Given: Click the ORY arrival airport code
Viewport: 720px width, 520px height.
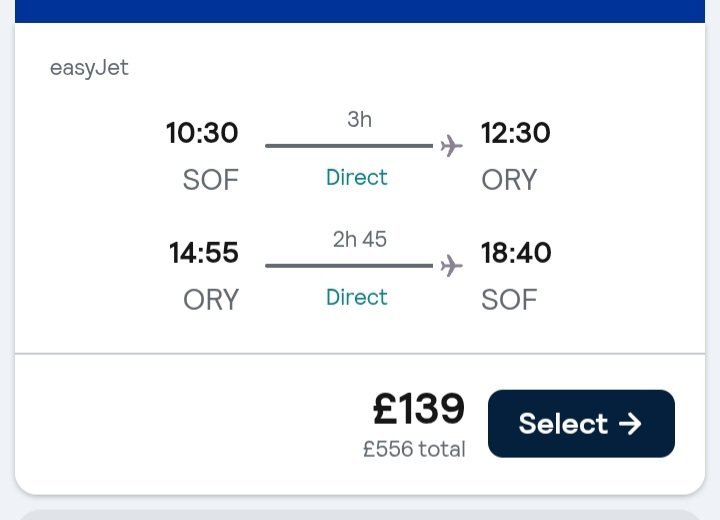Looking at the screenshot, I should tap(509, 180).
